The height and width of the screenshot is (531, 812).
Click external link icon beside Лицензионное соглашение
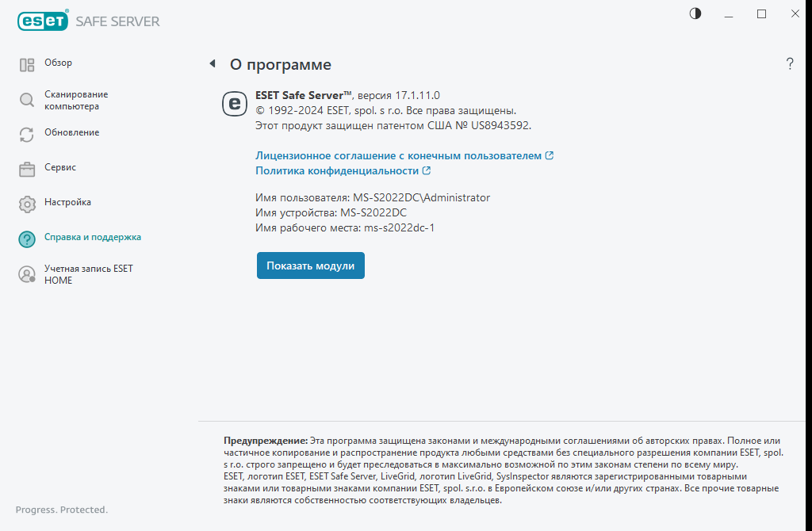(548, 155)
